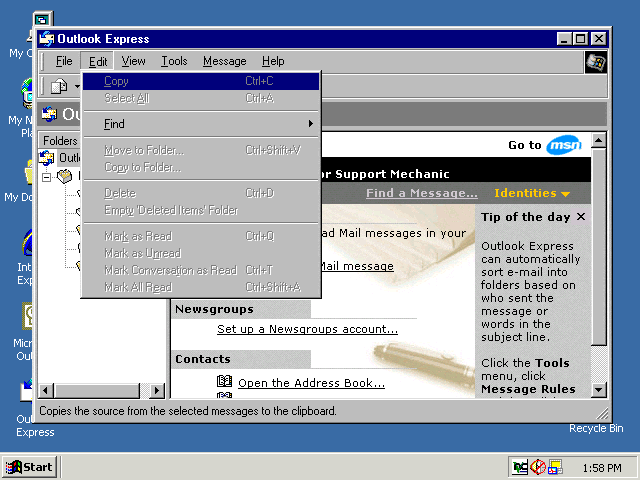Click the Folders pane header

tap(60, 141)
